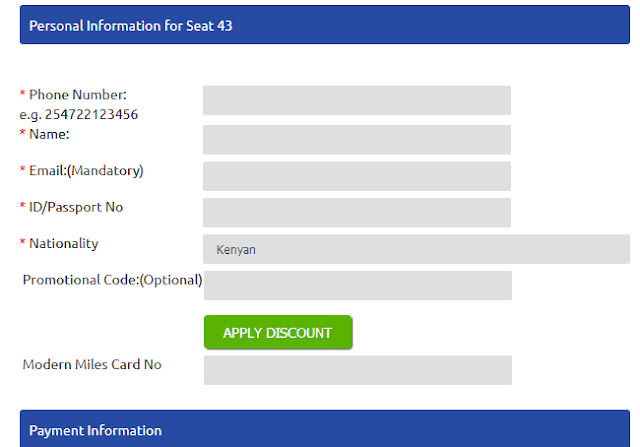Focus the Name text box
Screen dimensions: 640x447
click(x=356, y=139)
